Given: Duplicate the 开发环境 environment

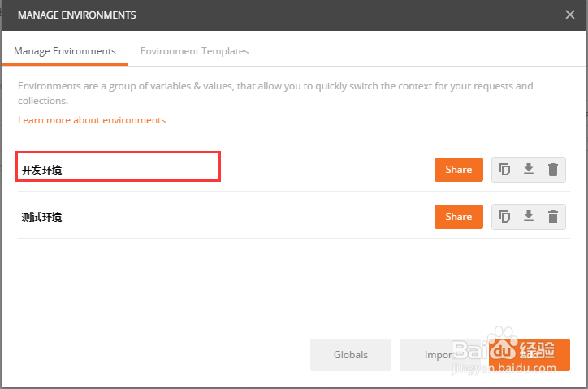Looking at the screenshot, I should coord(504,170).
